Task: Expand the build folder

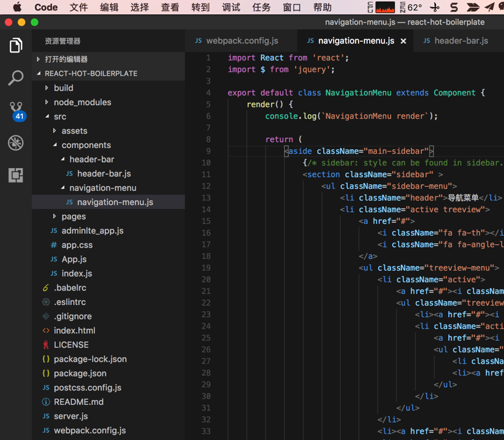Action: (64, 88)
